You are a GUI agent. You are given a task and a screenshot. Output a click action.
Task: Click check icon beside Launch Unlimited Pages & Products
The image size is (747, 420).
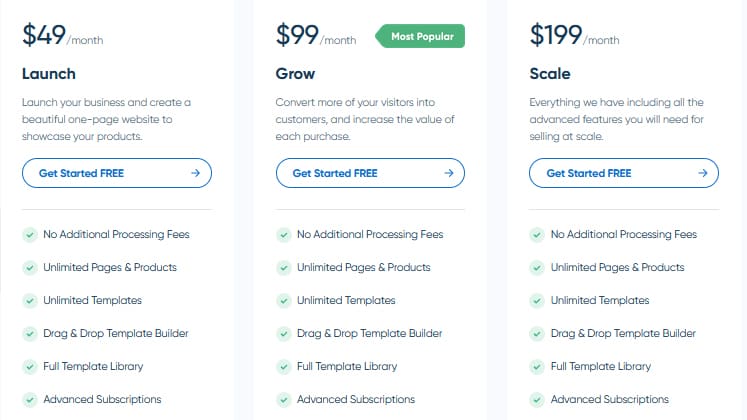coord(30,268)
